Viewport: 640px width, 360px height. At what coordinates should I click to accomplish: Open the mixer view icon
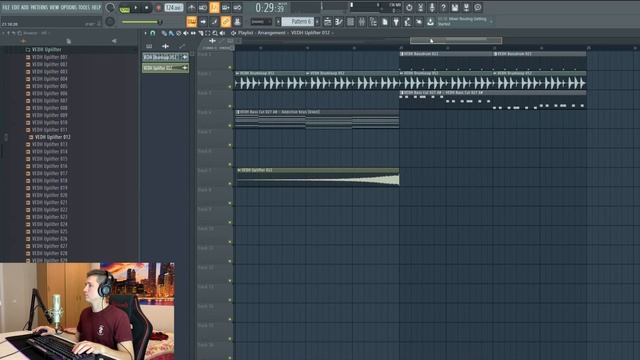click(362, 22)
